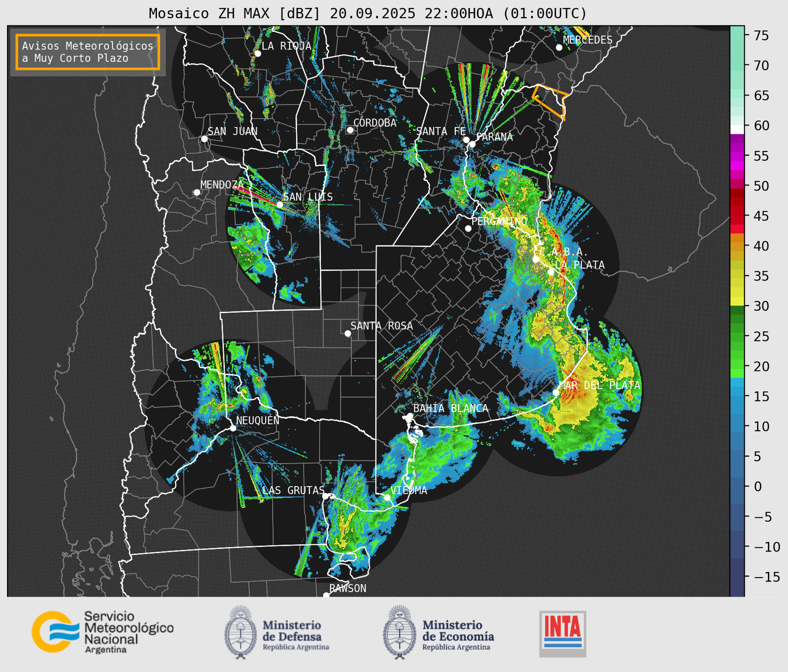
Task: Select the PARANA city label
Action: (x=495, y=137)
